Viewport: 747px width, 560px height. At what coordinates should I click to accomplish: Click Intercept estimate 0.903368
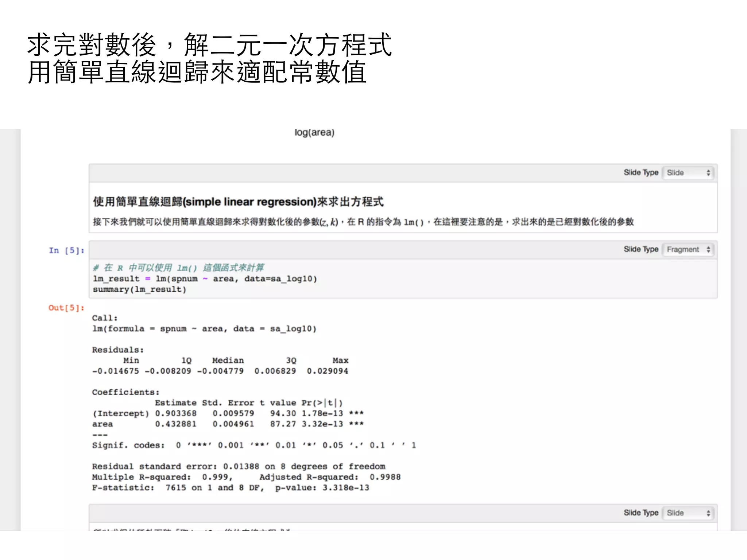click(x=176, y=413)
